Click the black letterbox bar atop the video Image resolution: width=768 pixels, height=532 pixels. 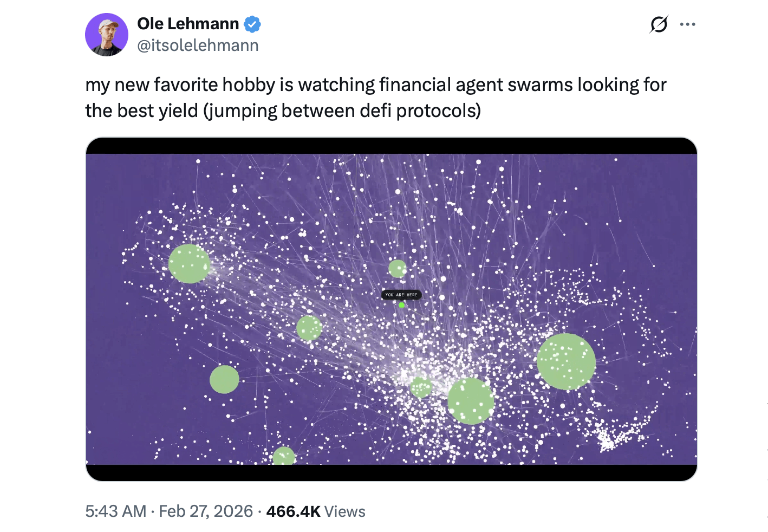(x=391, y=146)
